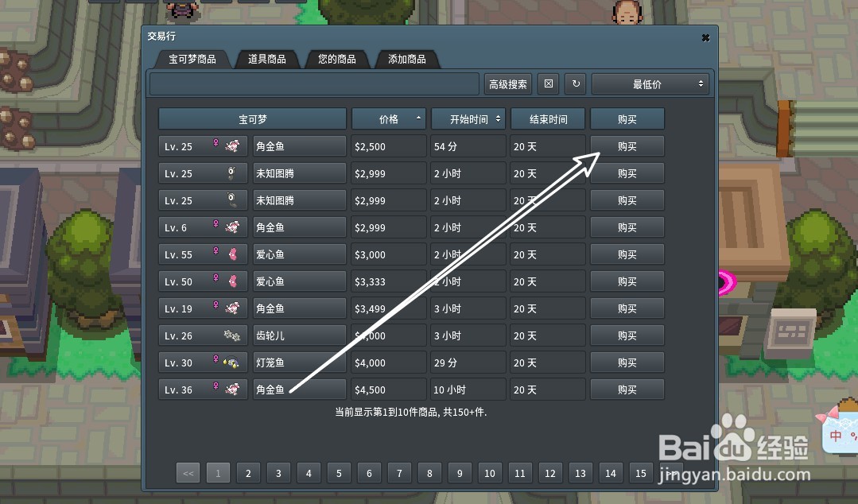Buy the $3,333 爱心鱼 listing
858x504 pixels.
tap(627, 281)
